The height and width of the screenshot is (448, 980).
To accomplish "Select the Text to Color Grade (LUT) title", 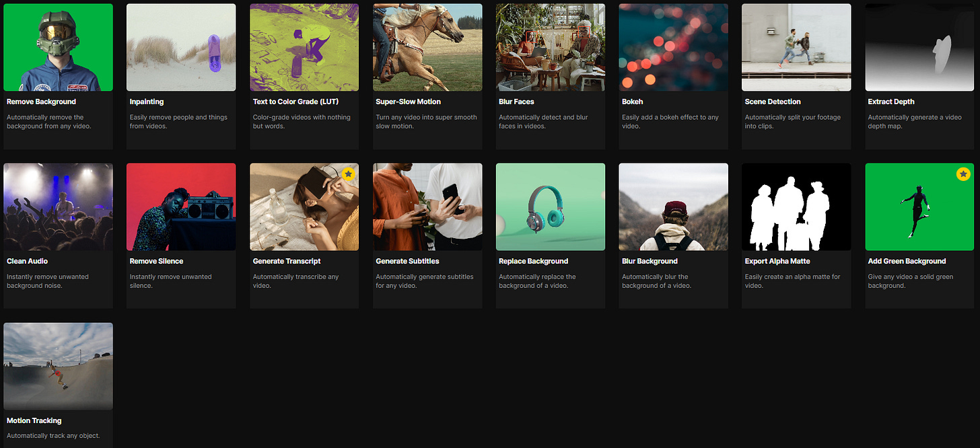I will click(295, 102).
